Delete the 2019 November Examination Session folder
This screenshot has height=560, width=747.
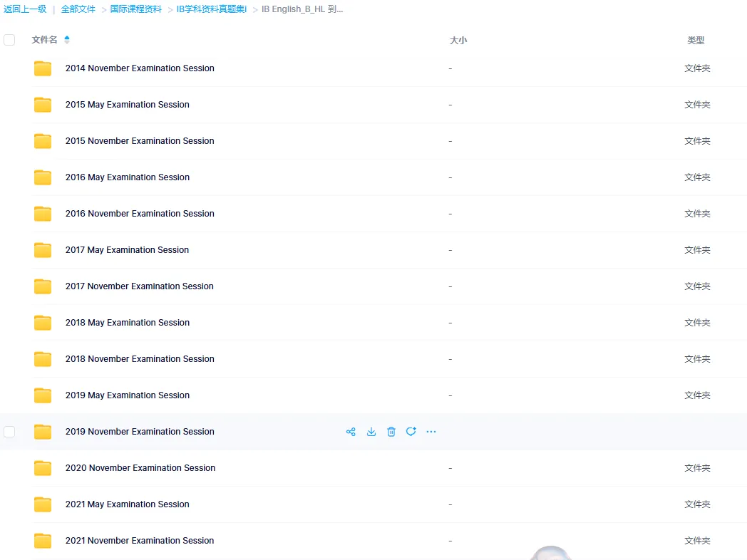391,432
